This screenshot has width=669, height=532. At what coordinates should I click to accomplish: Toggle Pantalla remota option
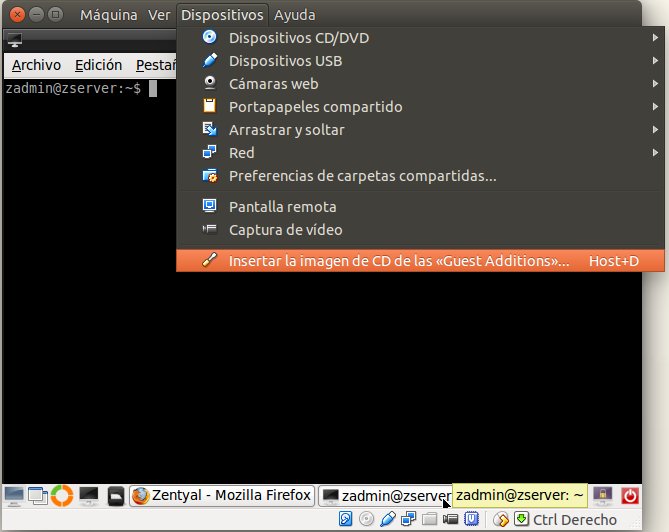(x=420, y=207)
